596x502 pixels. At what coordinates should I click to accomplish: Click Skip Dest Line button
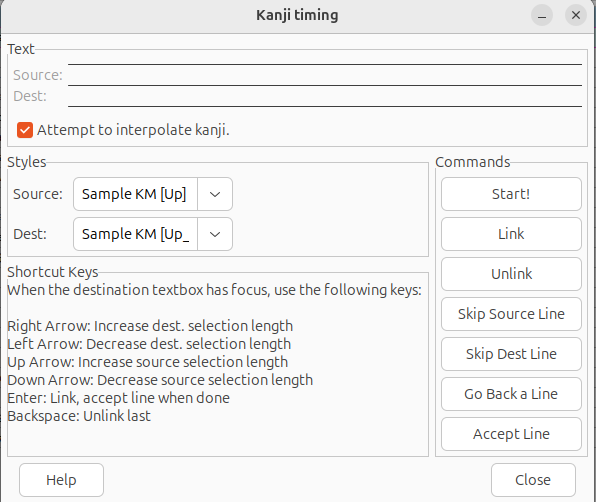tap(511, 354)
